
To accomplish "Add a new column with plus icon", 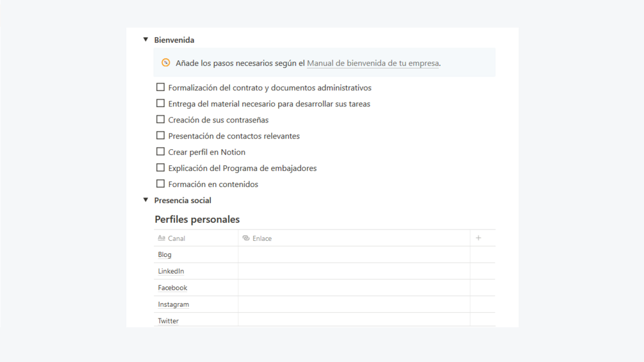I will coord(478,238).
